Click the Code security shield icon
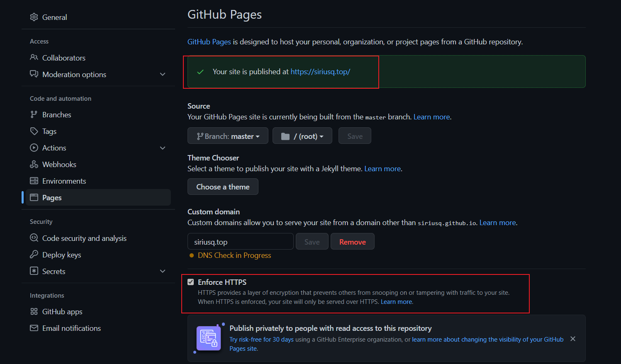Viewport: 621px width, 364px height. (x=34, y=238)
